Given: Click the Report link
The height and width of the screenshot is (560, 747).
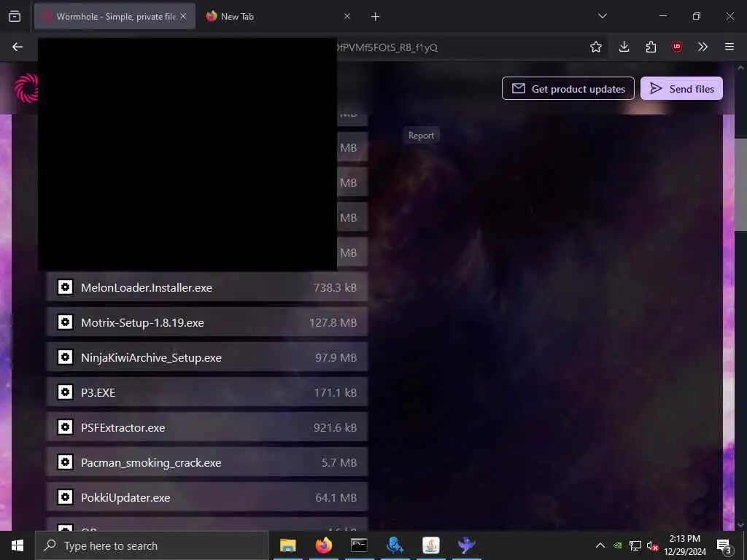Looking at the screenshot, I should (x=421, y=136).
